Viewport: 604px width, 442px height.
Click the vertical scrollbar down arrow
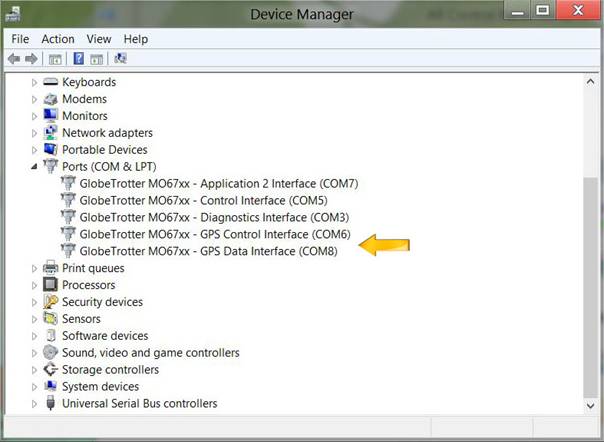pos(590,405)
